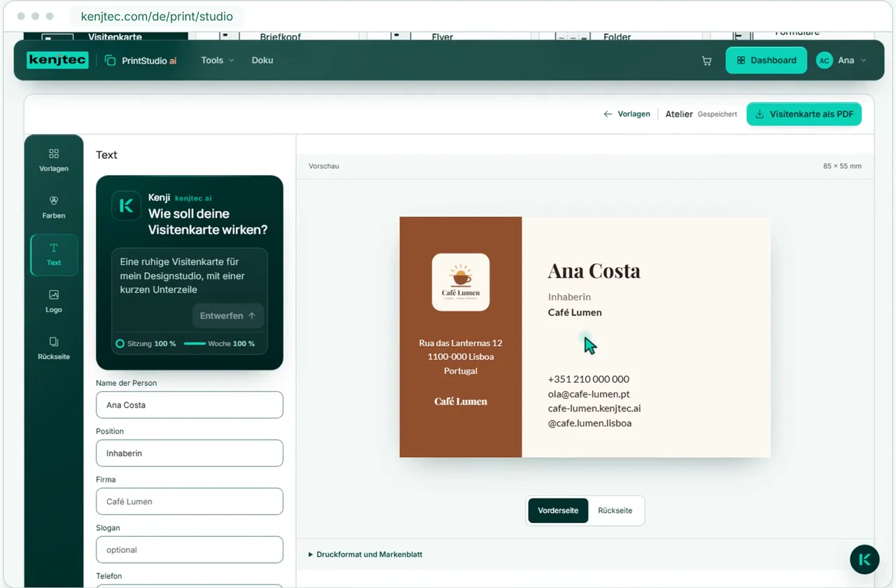896x588 pixels.
Task: Open the Dashboard
Action: point(766,60)
